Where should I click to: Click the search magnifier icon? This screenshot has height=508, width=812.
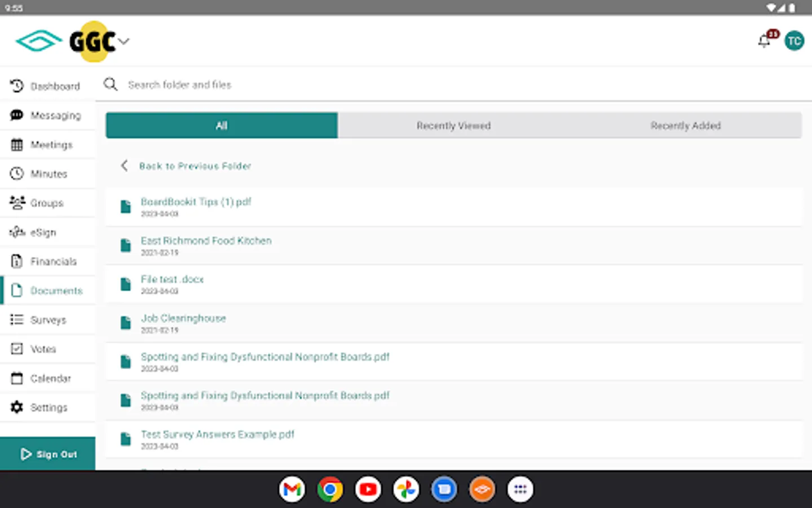[111, 85]
